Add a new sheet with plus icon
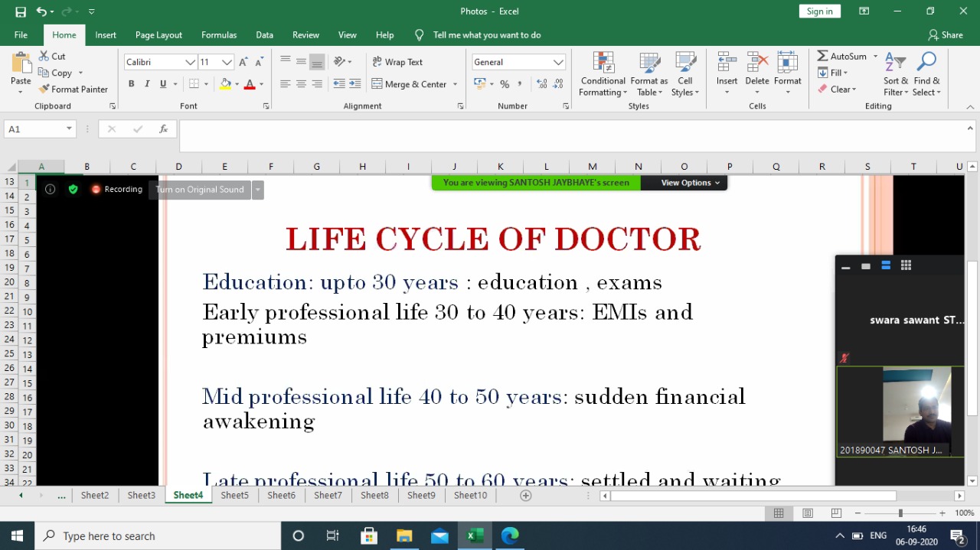 525,496
